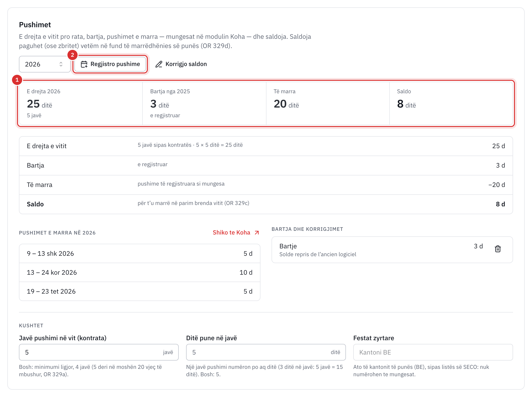Click the BARTJA DHE KORRIGJIMET label
This screenshot has height=397, width=532.
point(307,229)
